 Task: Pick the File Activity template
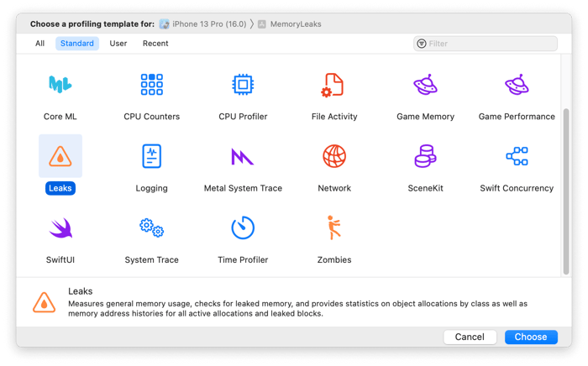pyautogui.click(x=333, y=85)
